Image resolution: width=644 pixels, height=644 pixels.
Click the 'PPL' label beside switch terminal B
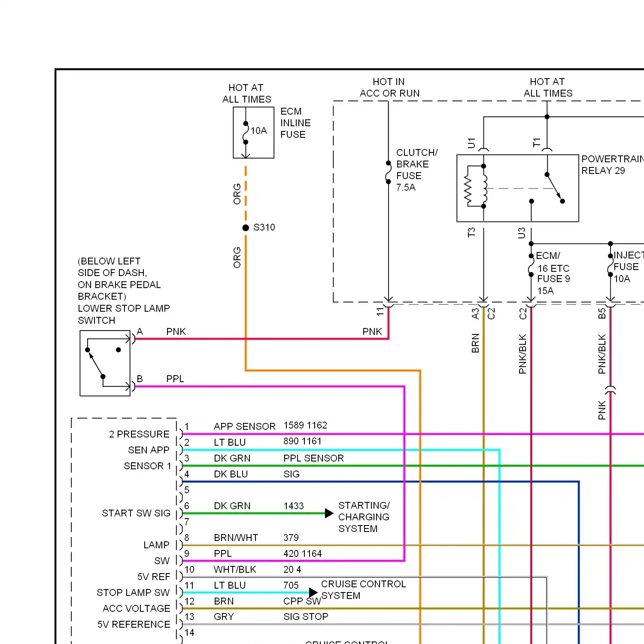[175, 379]
